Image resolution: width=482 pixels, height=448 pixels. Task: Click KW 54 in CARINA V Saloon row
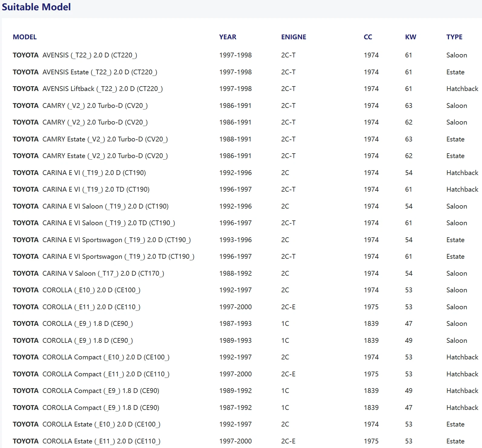pyautogui.click(x=409, y=273)
